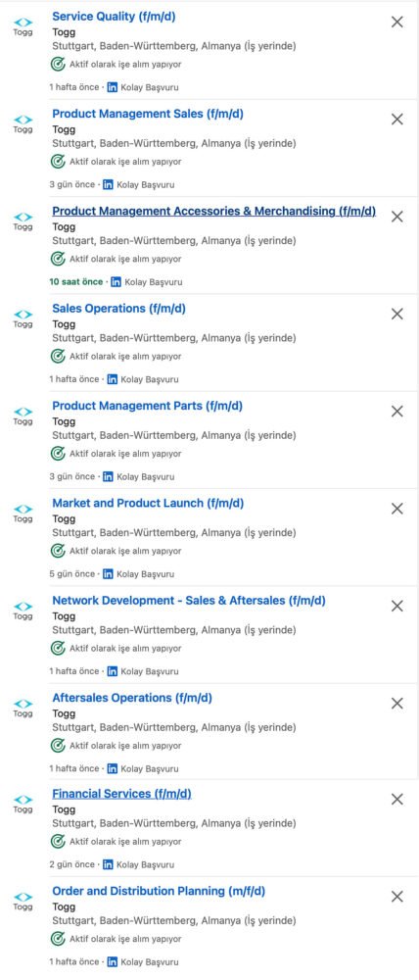Select the Market and Product Launch posting
The width and height of the screenshot is (419, 980).
pyautogui.click(x=148, y=503)
